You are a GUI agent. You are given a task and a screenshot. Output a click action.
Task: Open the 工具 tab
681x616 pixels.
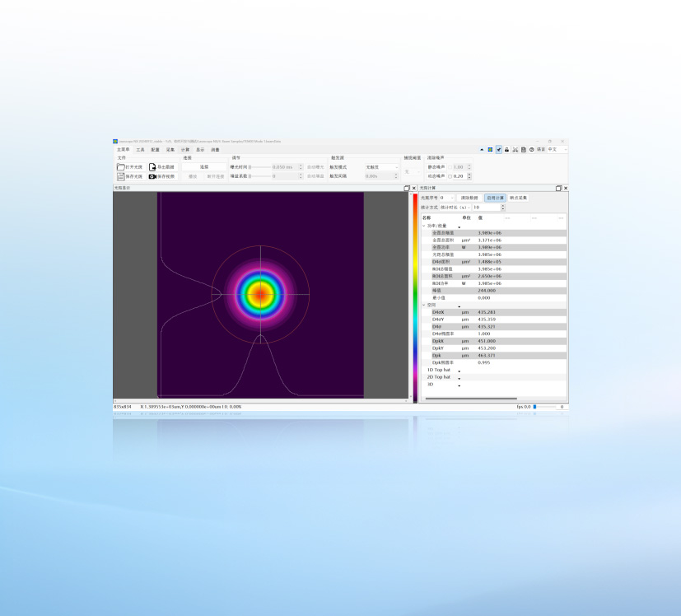tap(140, 150)
